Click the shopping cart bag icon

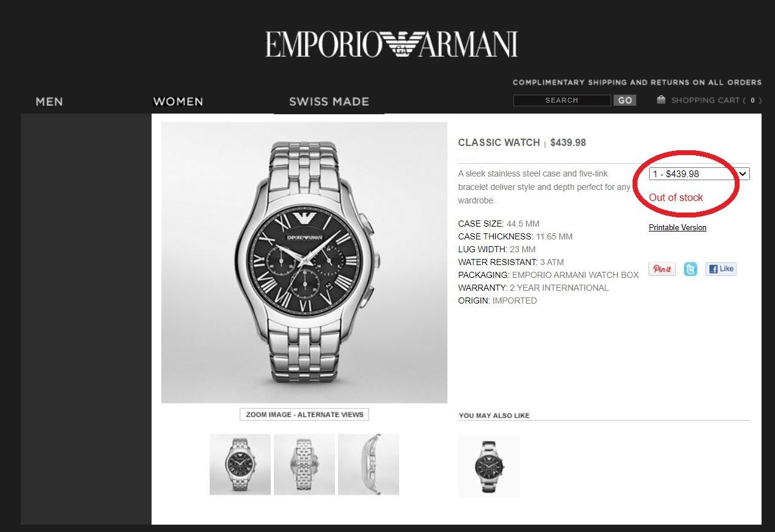[x=661, y=100]
